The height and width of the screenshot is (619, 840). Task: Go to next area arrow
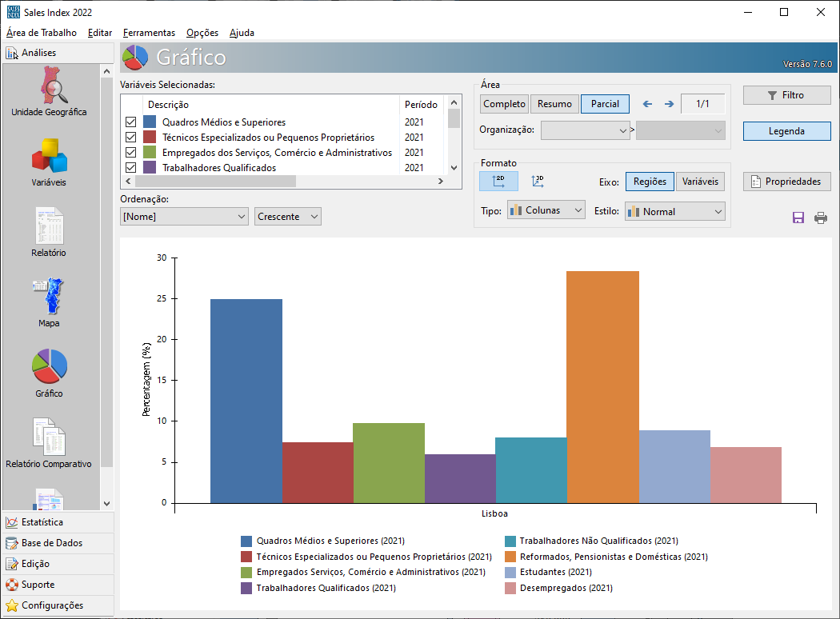(669, 104)
